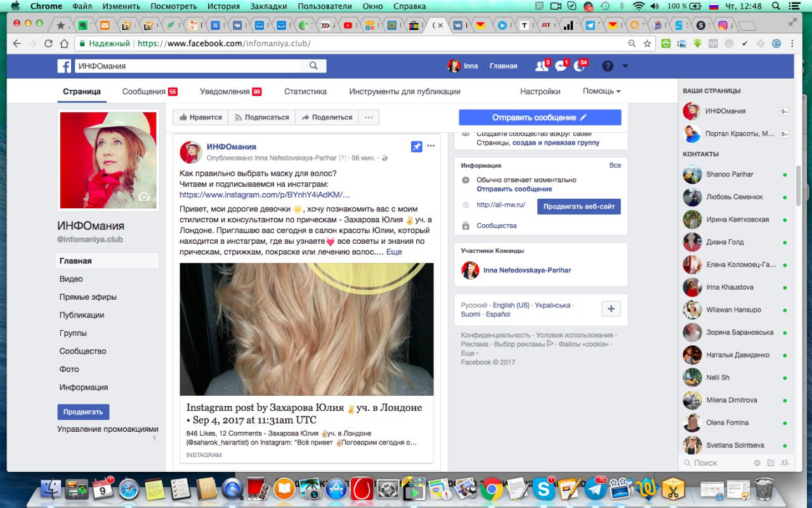Image resolution: width=812 pixels, height=508 pixels.
Task: Click the plus button to add language
Action: (611, 309)
